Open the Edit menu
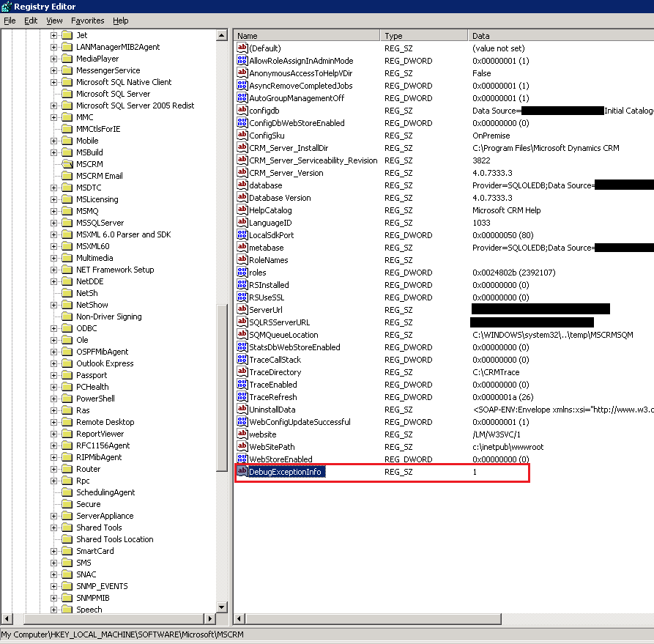 pos(31,21)
